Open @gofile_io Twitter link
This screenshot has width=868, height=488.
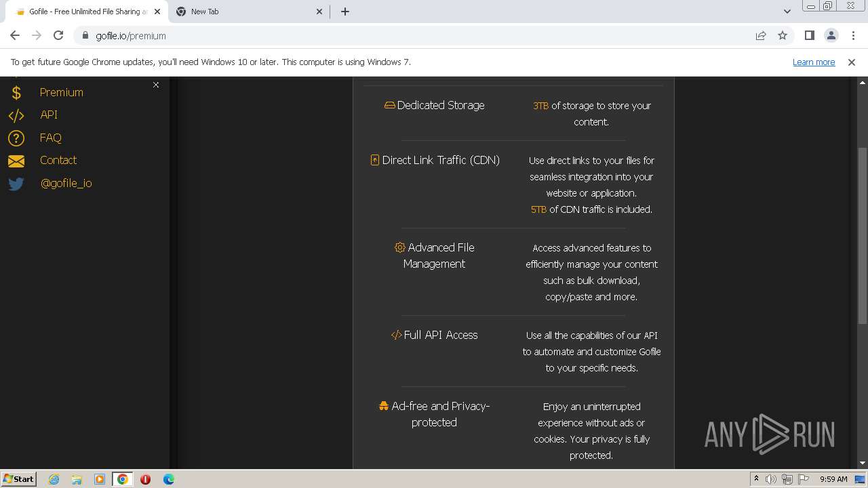(66, 183)
